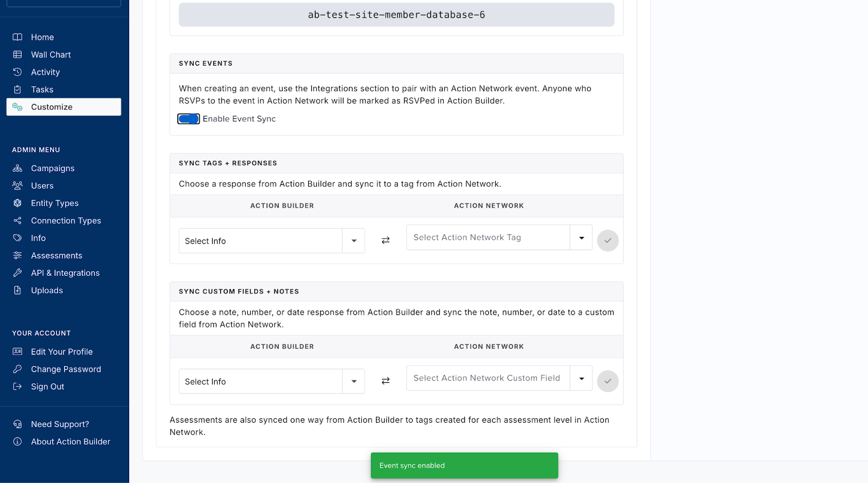Click the Tasks clipboard icon

[17, 89]
